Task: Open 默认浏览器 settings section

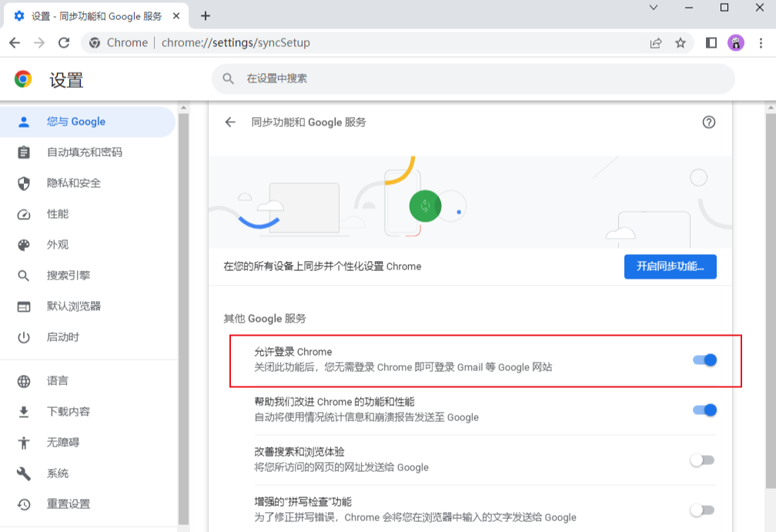Action: point(88,306)
